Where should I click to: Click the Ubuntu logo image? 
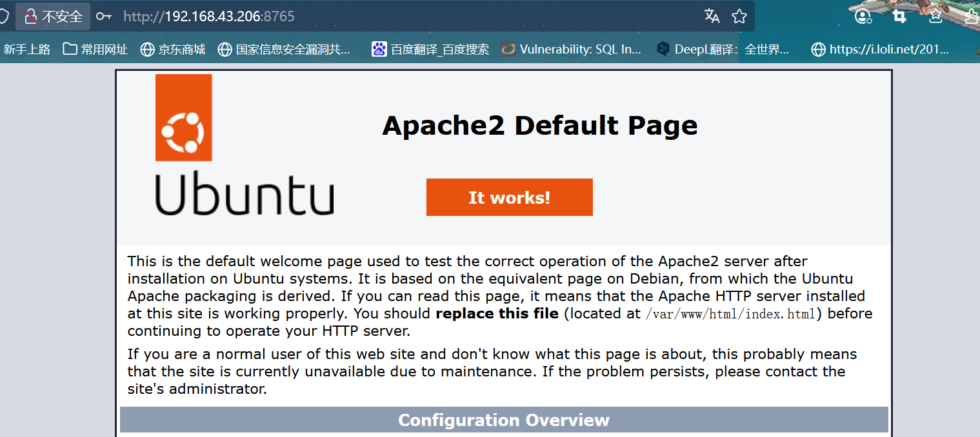point(244,144)
